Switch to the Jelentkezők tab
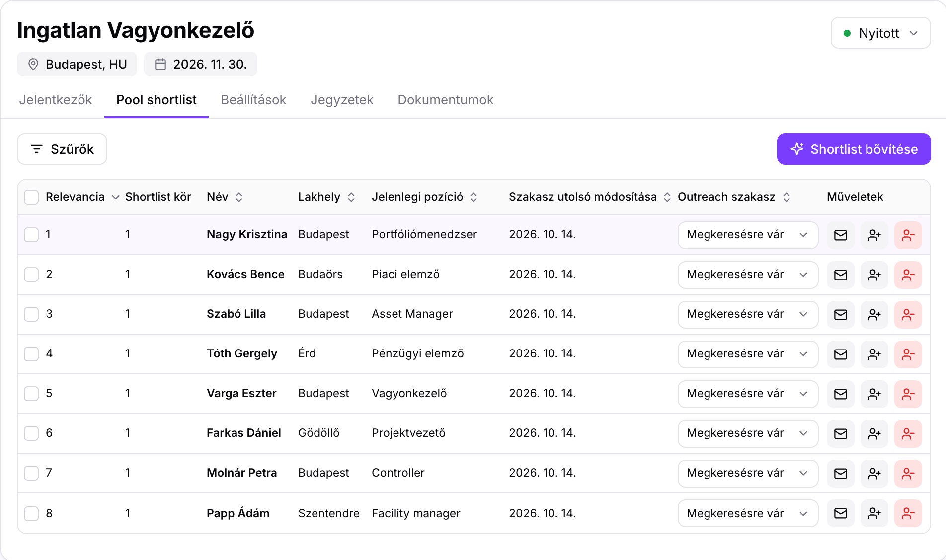Viewport: 946px width, 560px height. [56, 100]
